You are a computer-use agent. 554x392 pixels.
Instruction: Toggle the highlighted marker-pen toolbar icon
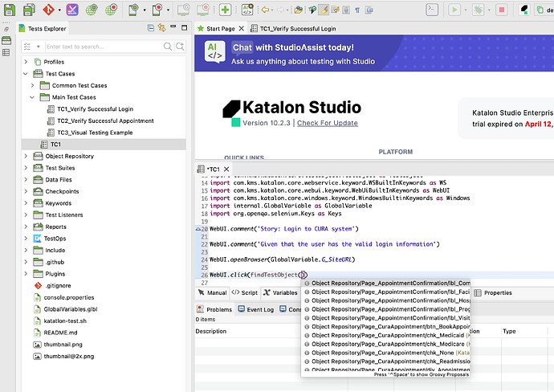pos(324,10)
